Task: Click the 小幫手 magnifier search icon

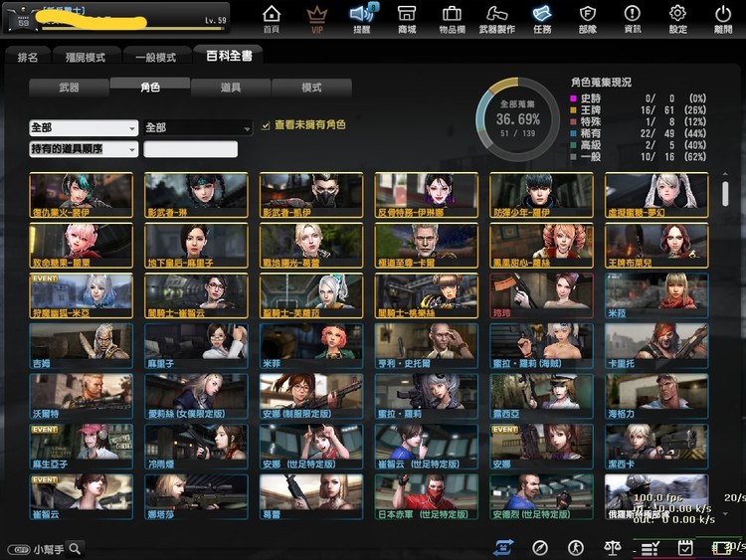Action: click(76, 549)
